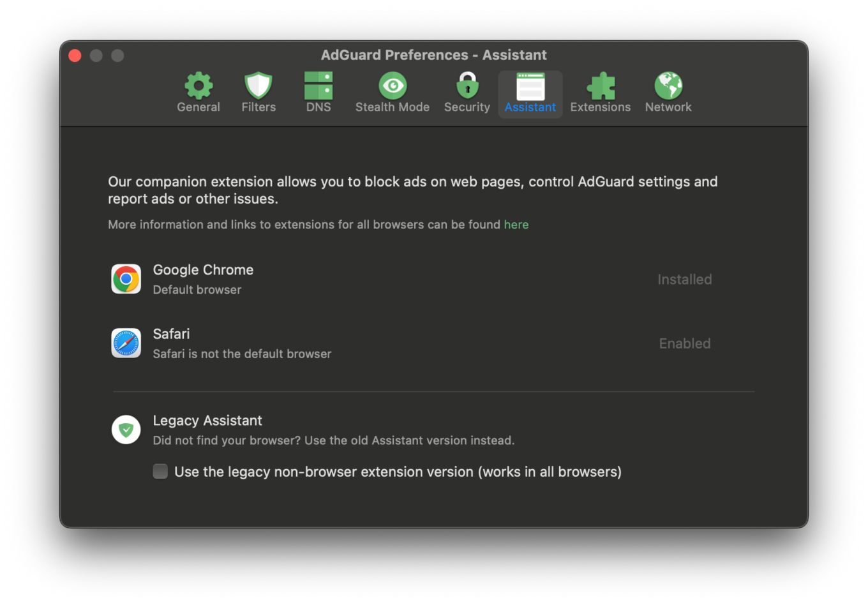Select the Google Chrome row title
This screenshot has height=607, width=868.
click(x=203, y=270)
